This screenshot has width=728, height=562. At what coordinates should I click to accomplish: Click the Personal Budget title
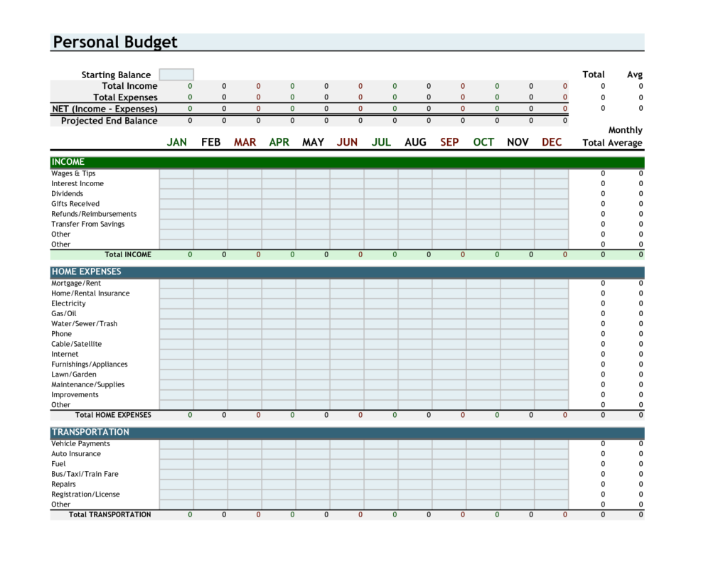tap(114, 42)
